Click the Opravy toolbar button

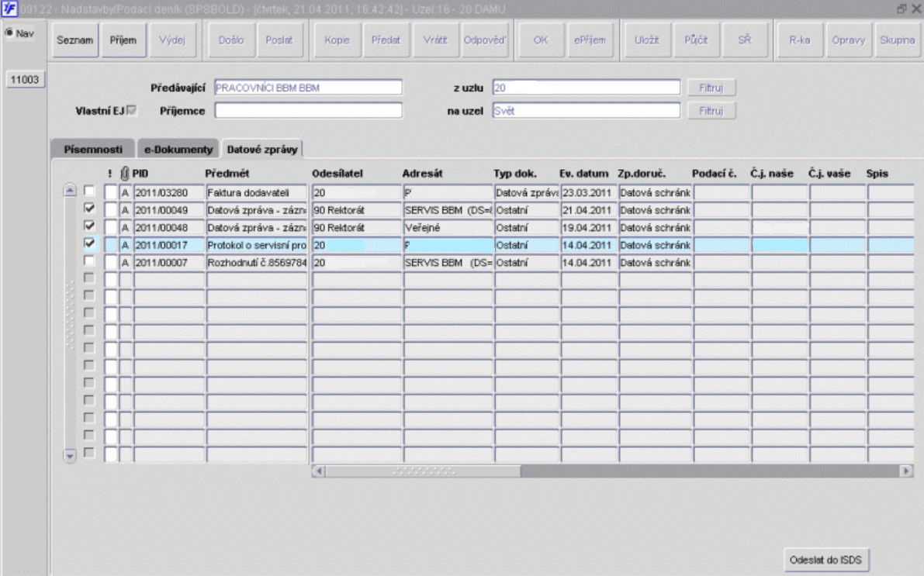coord(849,40)
